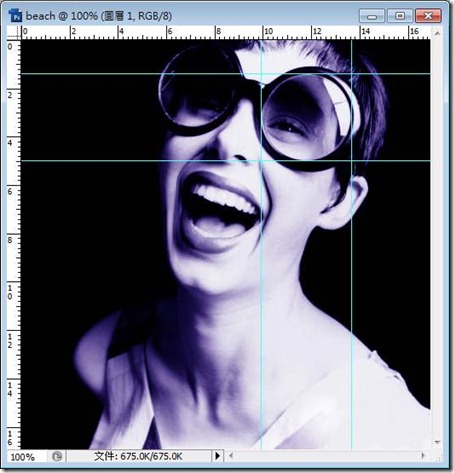Select the upper horizontal cyan guide line
This screenshot has width=454, height=473.
point(226,74)
